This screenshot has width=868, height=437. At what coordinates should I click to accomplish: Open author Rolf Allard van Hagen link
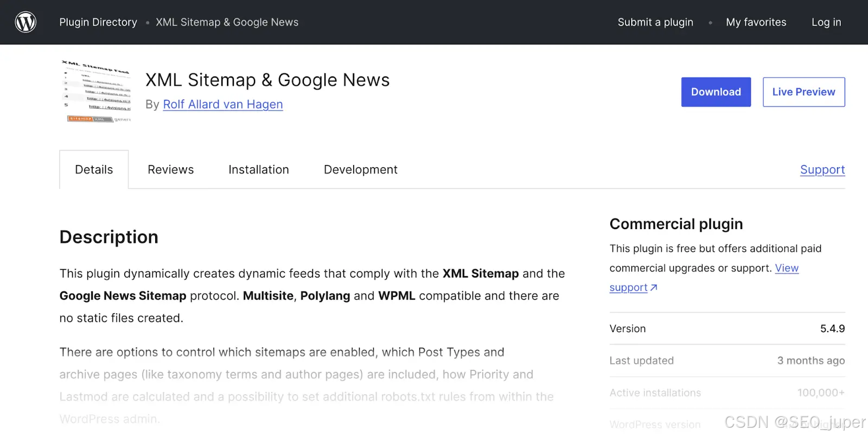(223, 104)
